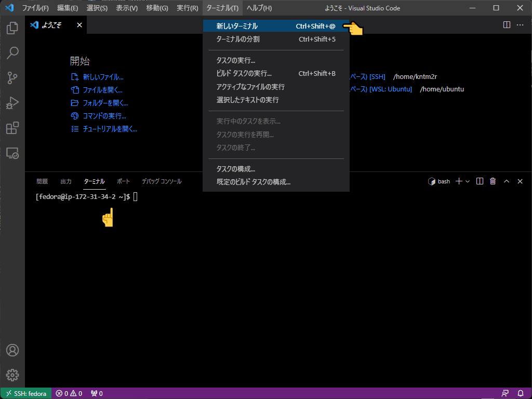Open the Explorer view in activity bar
The height and width of the screenshot is (399, 532).
12,28
